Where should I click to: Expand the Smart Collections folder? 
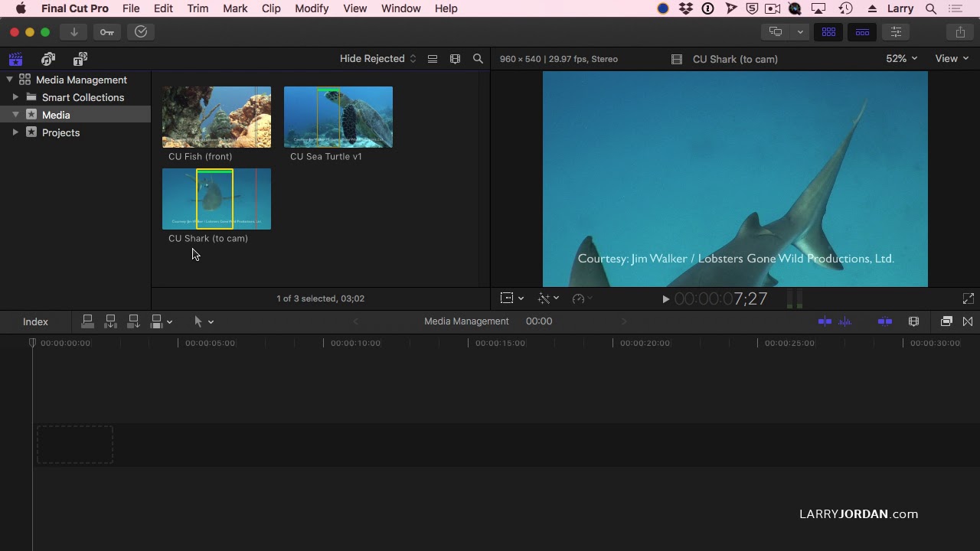pos(15,97)
